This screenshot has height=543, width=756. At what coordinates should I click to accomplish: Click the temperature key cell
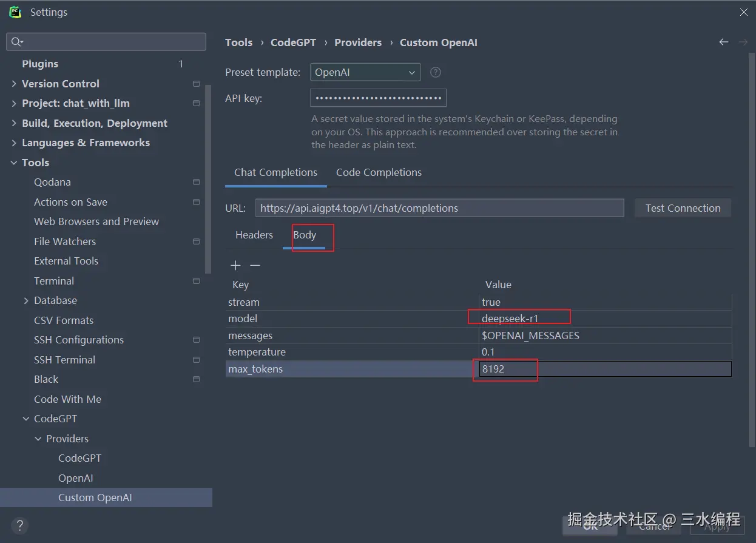tap(352, 352)
